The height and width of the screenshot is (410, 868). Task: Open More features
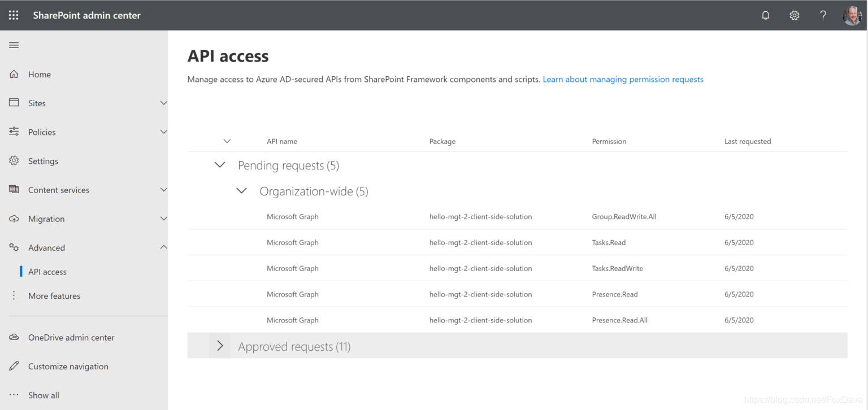tap(54, 296)
